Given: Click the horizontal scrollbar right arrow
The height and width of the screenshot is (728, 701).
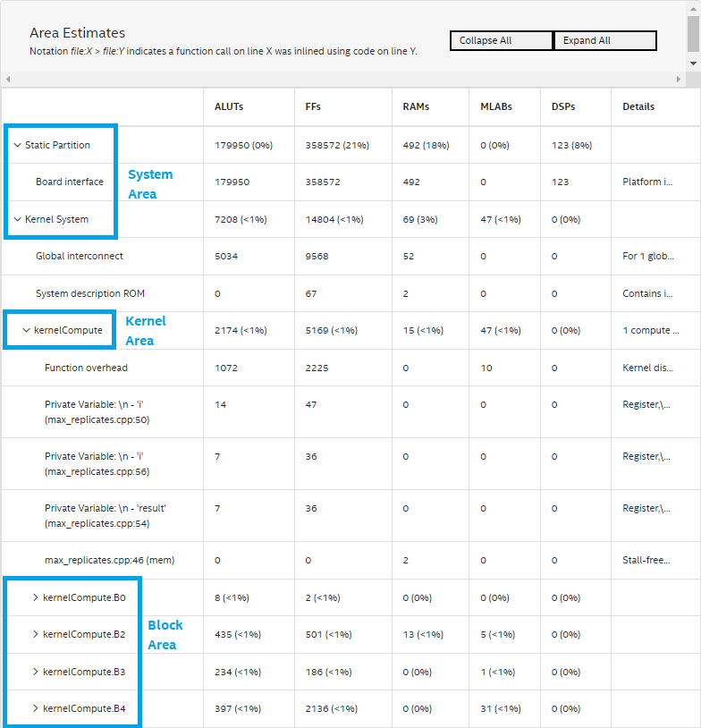Looking at the screenshot, I should 679,79.
